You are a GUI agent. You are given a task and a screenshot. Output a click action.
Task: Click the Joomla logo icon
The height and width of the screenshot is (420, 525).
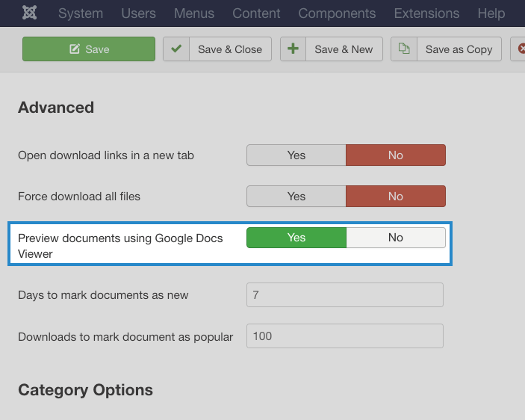click(29, 13)
